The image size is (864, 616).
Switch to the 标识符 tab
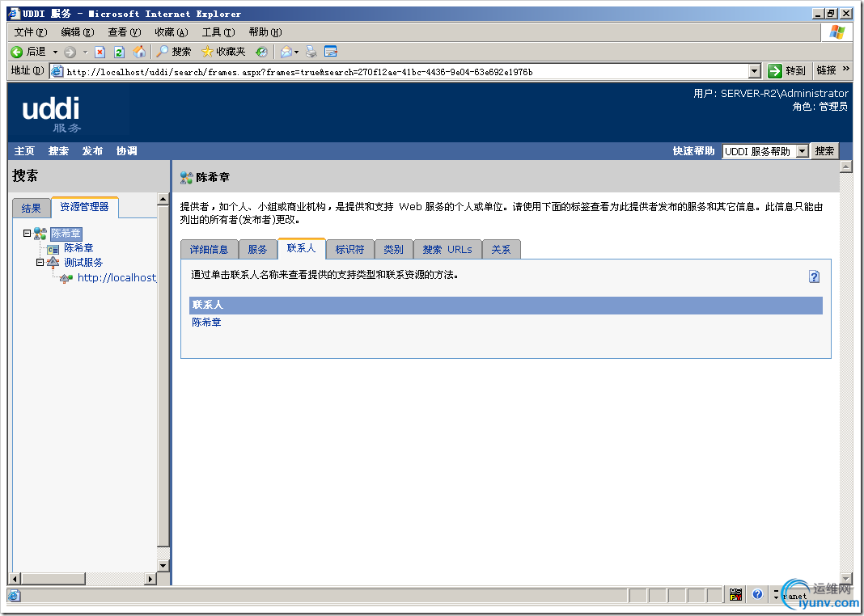pyautogui.click(x=350, y=249)
